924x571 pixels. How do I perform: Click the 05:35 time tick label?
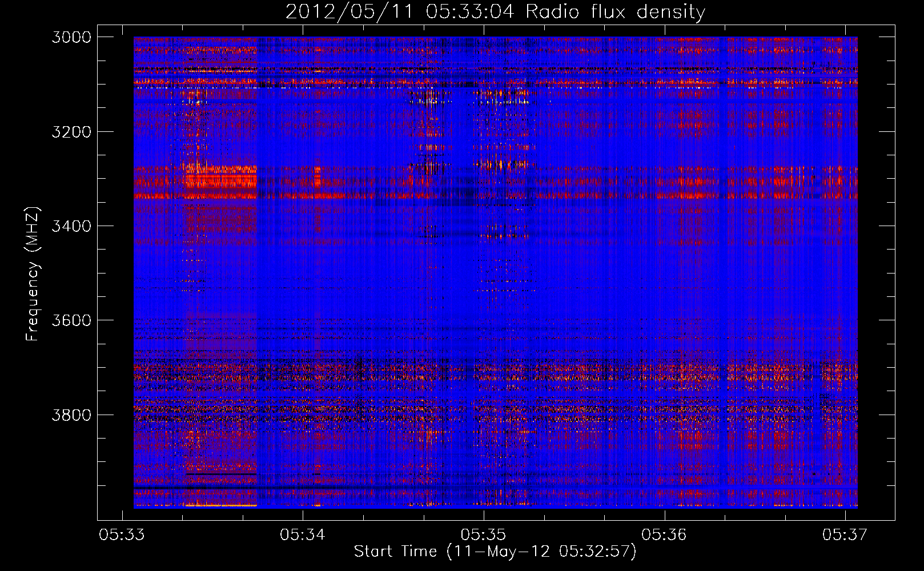(484, 534)
